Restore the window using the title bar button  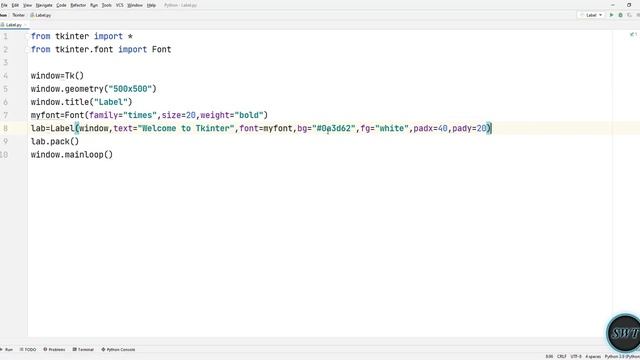(x=629, y=5)
